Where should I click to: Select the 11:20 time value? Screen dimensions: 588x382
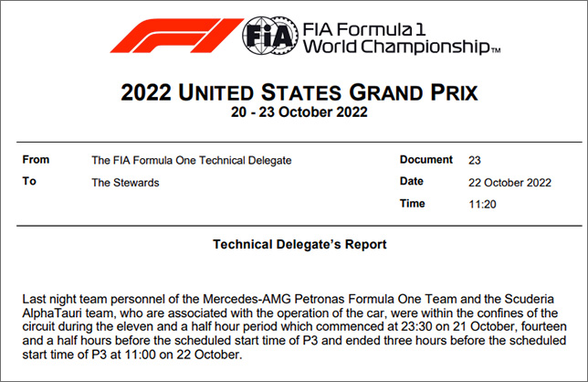click(482, 205)
